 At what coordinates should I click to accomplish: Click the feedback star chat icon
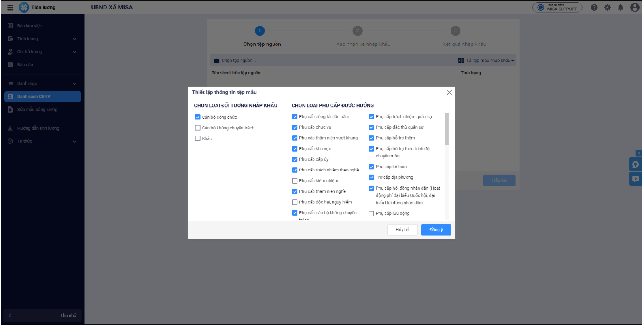coord(636,179)
